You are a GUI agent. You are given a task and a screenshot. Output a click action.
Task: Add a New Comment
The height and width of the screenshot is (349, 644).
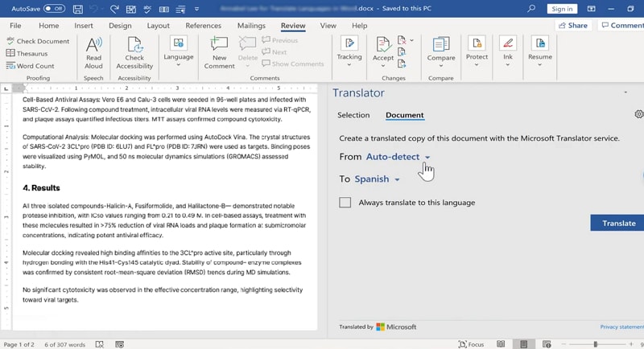tap(219, 53)
